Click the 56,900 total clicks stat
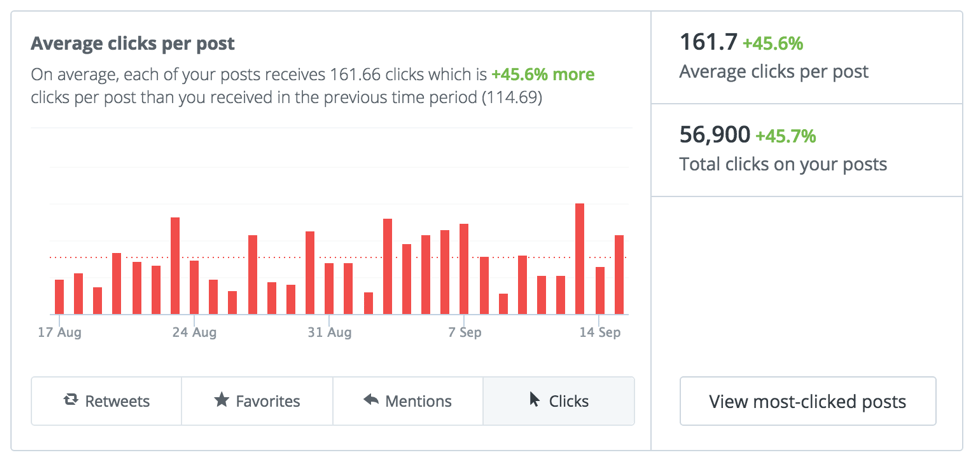This screenshot has height=459, width=975. (714, 135)
